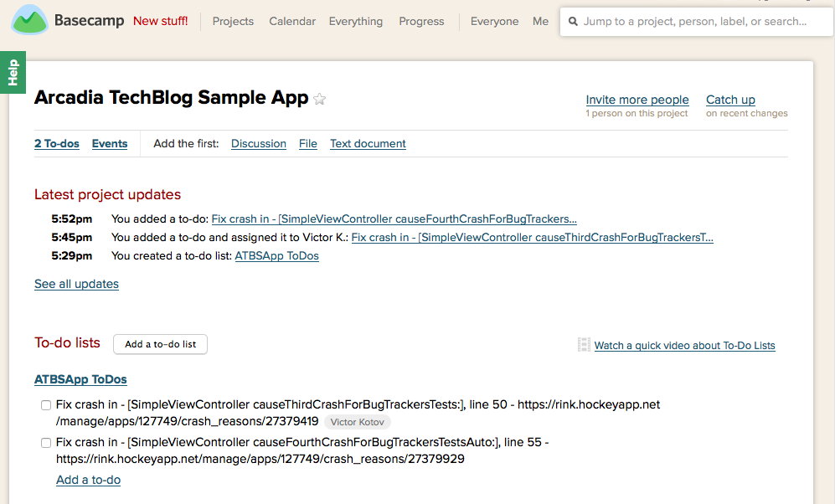Click the Add a to-do list button

tap(160, 344)
